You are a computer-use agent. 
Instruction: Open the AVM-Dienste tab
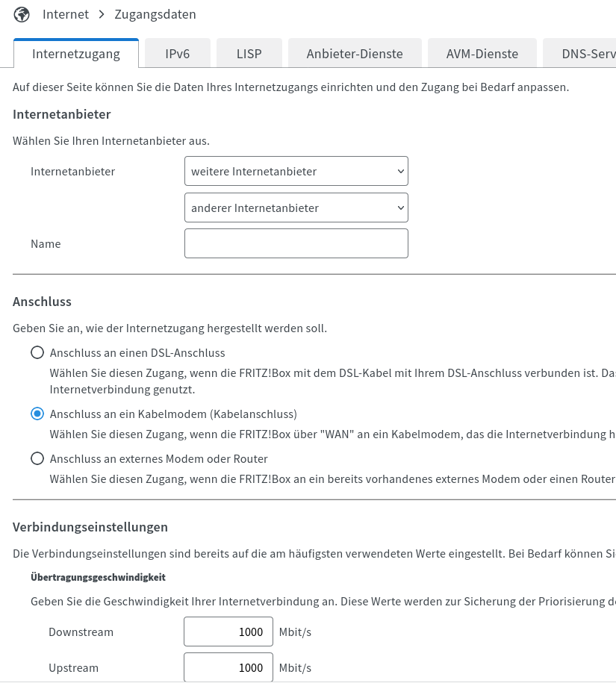(482, 53)
